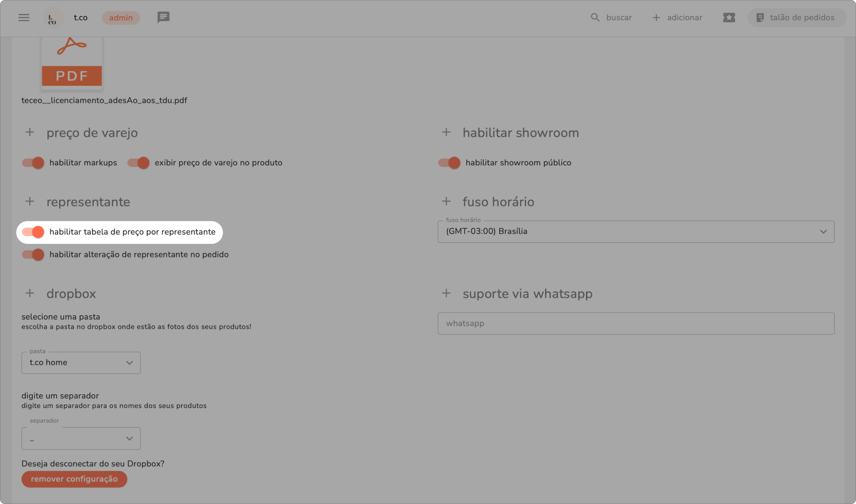Screen dimensions: 856x504
Task: Click plus icon beside habilitar showroom
Action: pyautogui.click(x=446, y=133)
